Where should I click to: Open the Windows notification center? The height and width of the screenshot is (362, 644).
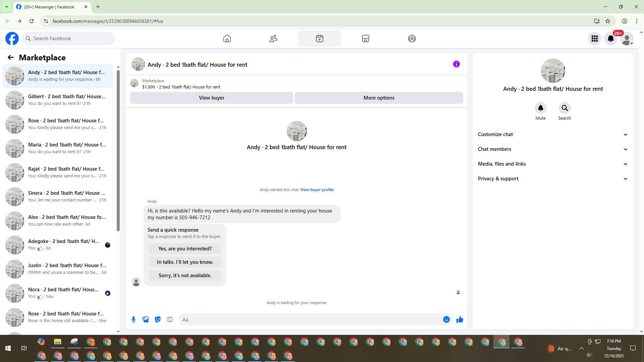(633, 349)
